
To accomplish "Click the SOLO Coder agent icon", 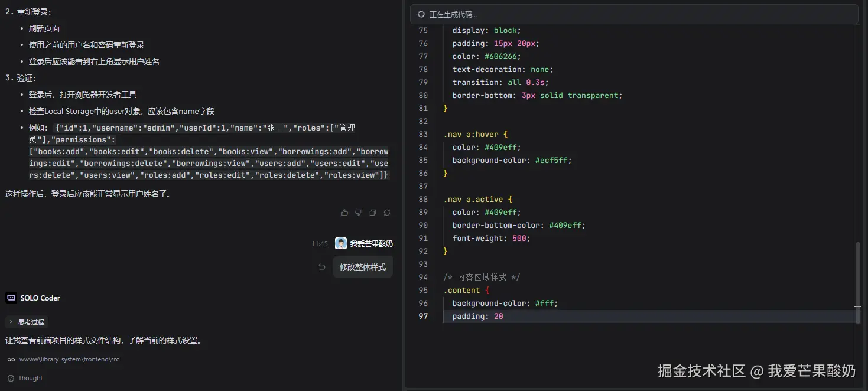I will 11,298.
